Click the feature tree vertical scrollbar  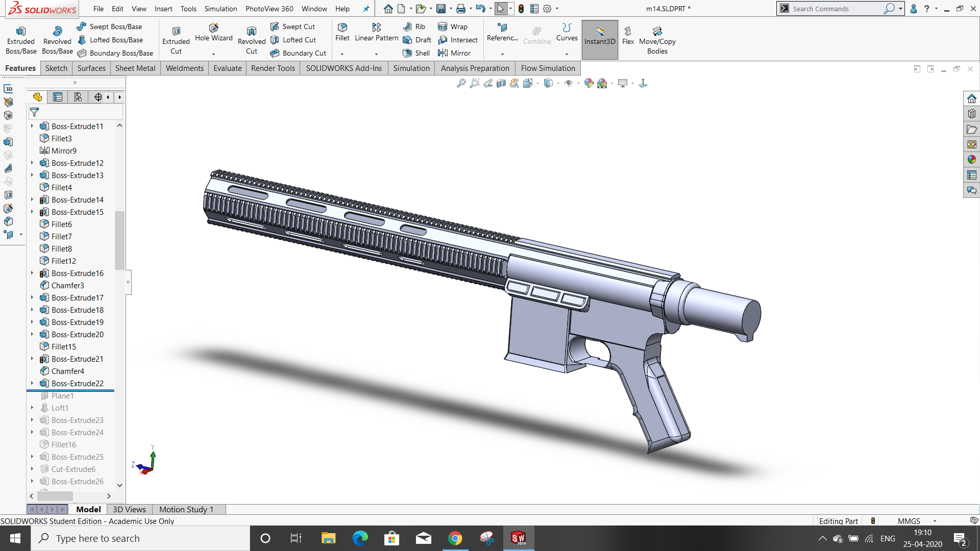(x=119, y=240)
